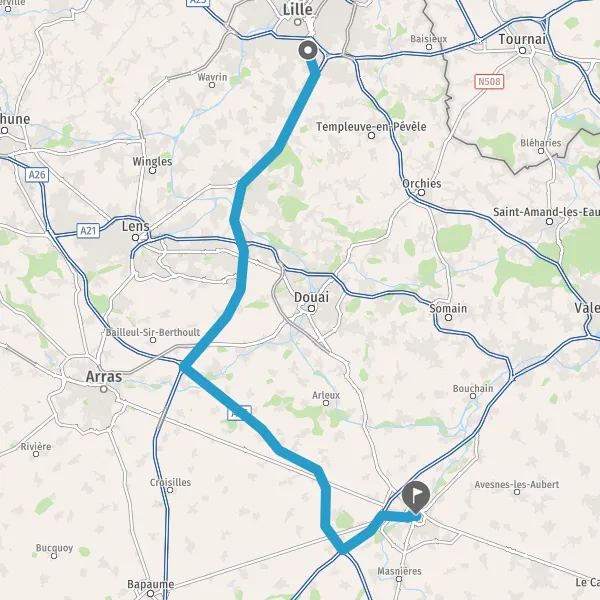Click the Somain town marker
The image size is (600, 600).
pos(448,317)
